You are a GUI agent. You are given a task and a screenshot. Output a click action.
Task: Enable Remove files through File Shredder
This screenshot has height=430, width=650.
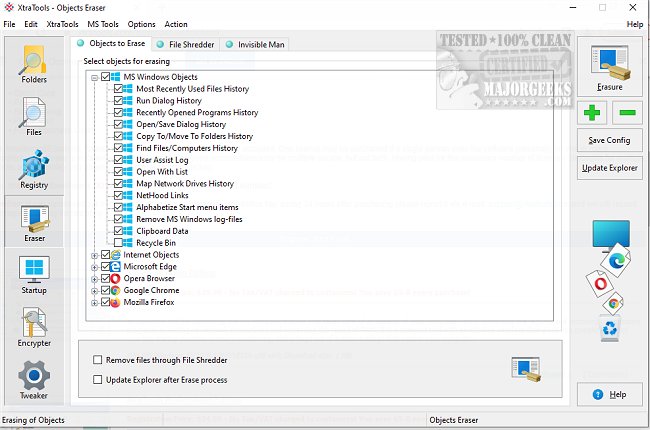click(97, 360)
